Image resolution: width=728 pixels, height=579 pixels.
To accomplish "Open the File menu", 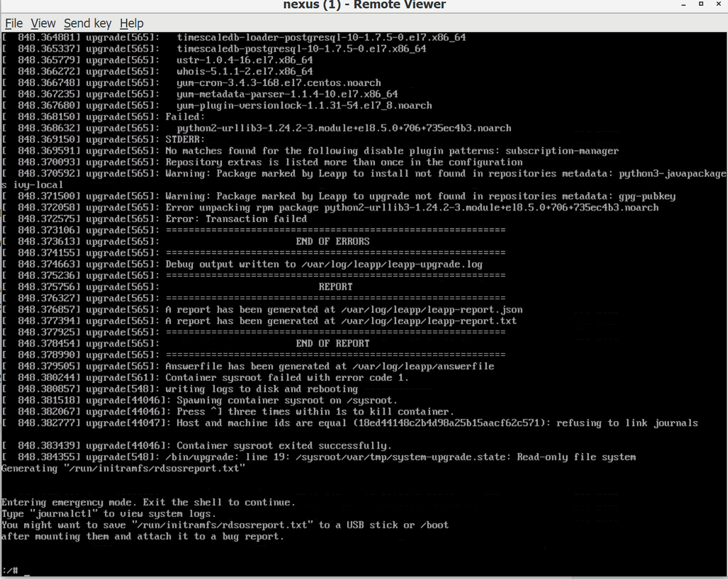I will [x=13, y=23].
